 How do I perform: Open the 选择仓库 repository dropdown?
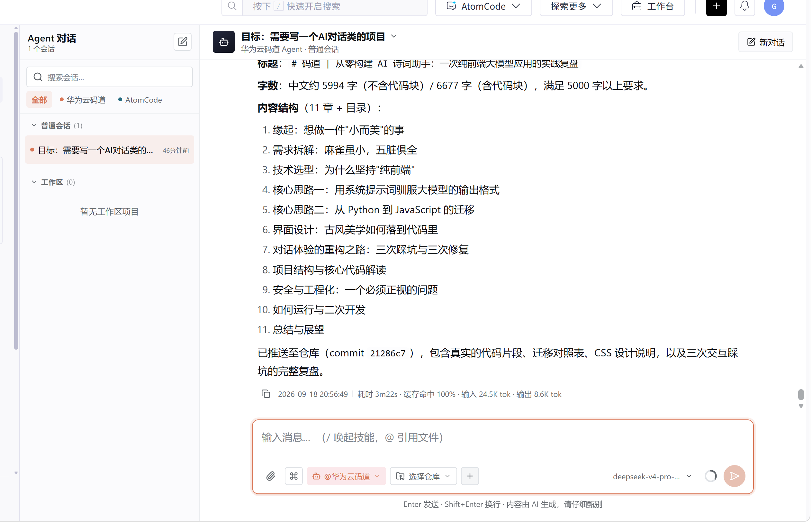coord(424,477)
